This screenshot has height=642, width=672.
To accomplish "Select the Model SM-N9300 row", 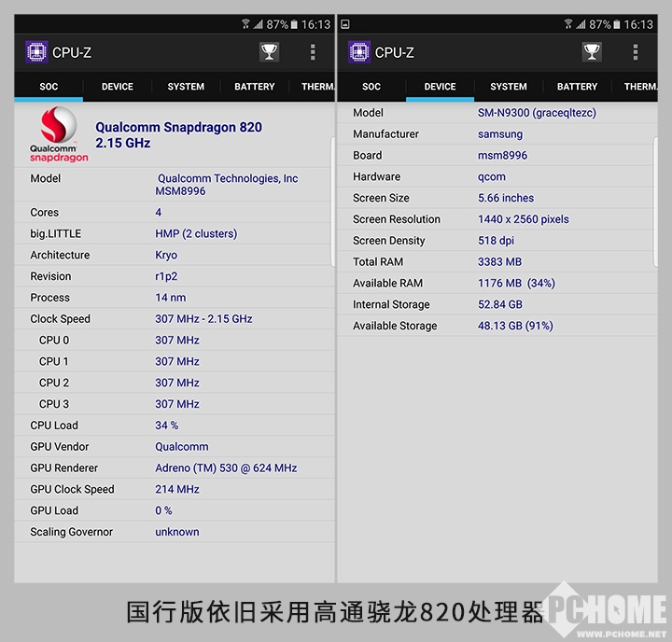I will tap(497, 113).
